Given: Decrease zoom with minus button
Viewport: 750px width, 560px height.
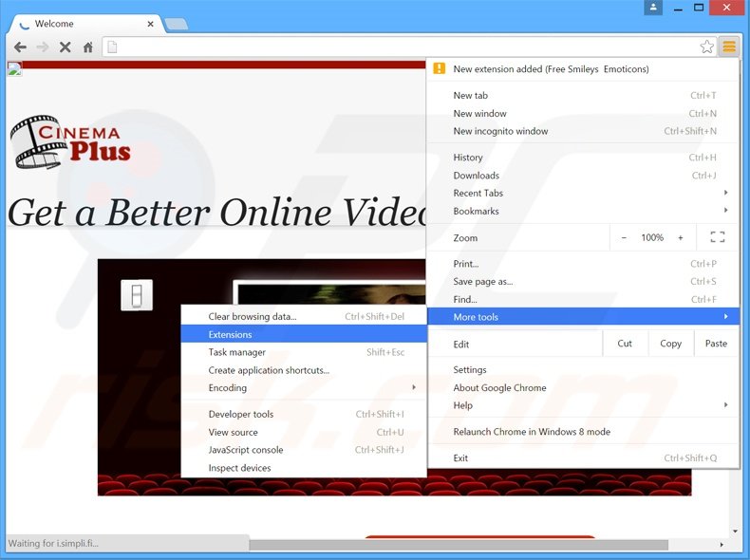Looking at the screenshot, I should (624, 237).
